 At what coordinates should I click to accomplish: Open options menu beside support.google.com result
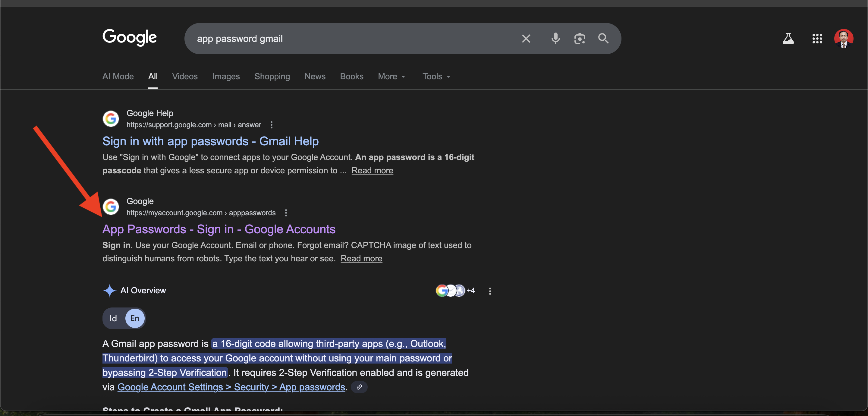click(x=272, y=125)
